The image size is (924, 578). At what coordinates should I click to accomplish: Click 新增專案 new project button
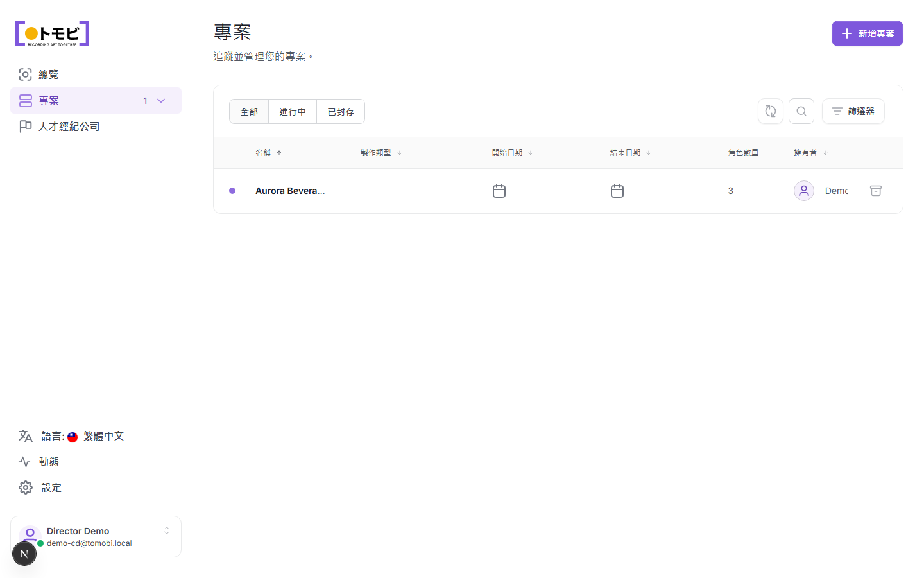click(x=867, y=33)
